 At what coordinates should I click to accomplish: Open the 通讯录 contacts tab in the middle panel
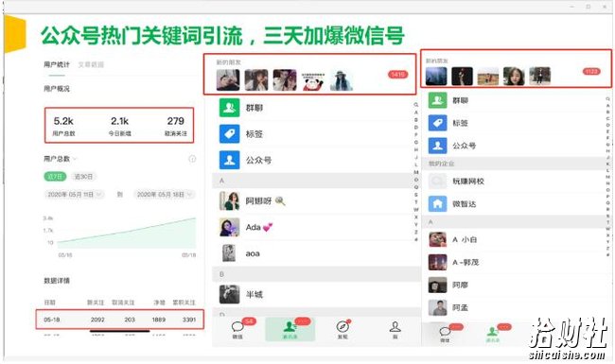point(290,329)
